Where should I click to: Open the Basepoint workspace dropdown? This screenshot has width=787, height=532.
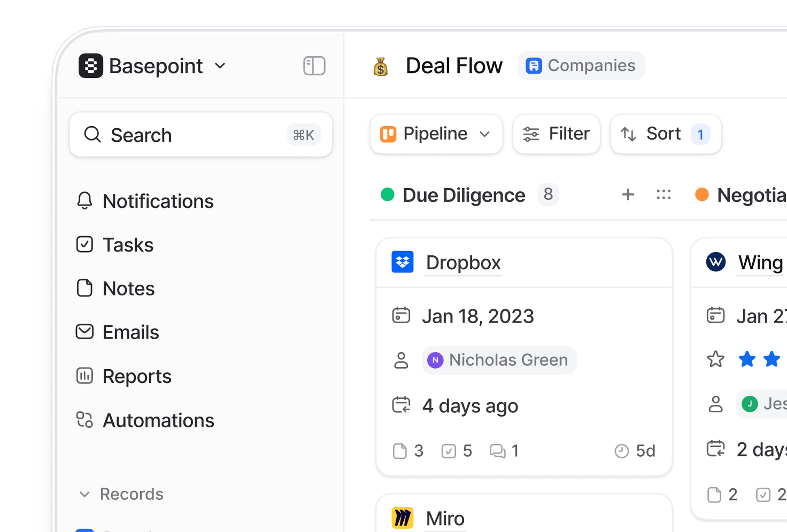tap(220, 66)
